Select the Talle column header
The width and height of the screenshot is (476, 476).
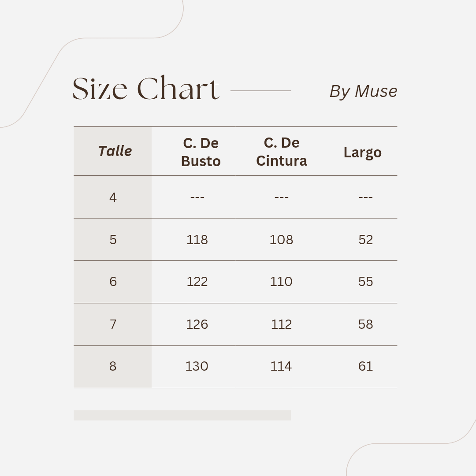click(115, 151)
